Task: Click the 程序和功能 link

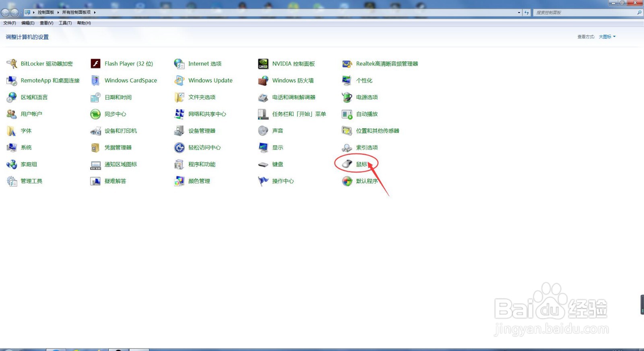Action: click(x=202, y=164)
